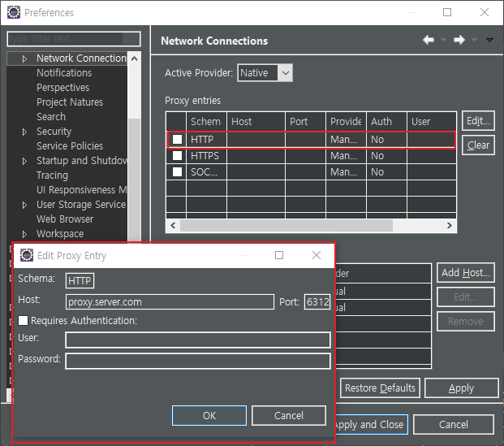The image size is (504, 446).
Task: Close the Edit Proxy Entry dialog
Action: (x=317, y=255)
